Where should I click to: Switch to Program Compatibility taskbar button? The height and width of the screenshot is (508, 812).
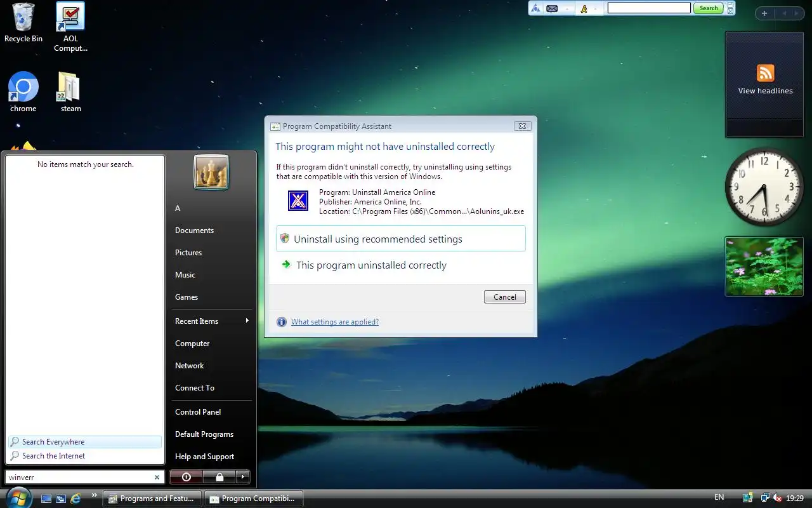tap(254, 498)
